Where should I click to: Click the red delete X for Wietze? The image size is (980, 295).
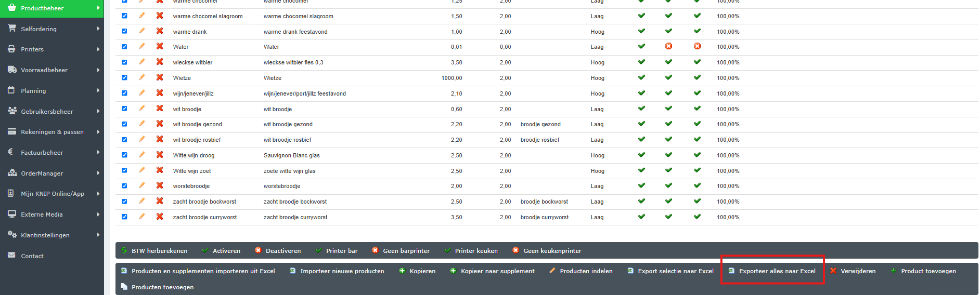tap(160, 77)
